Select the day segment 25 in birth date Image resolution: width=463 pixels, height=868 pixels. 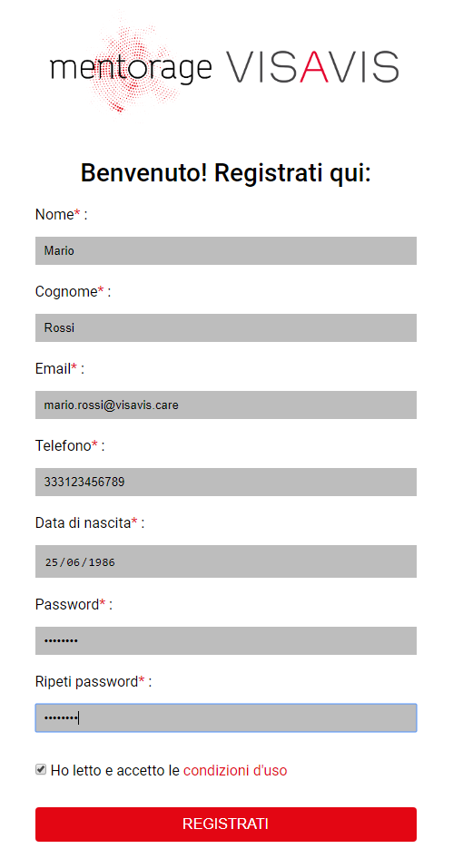click(52, 561)
